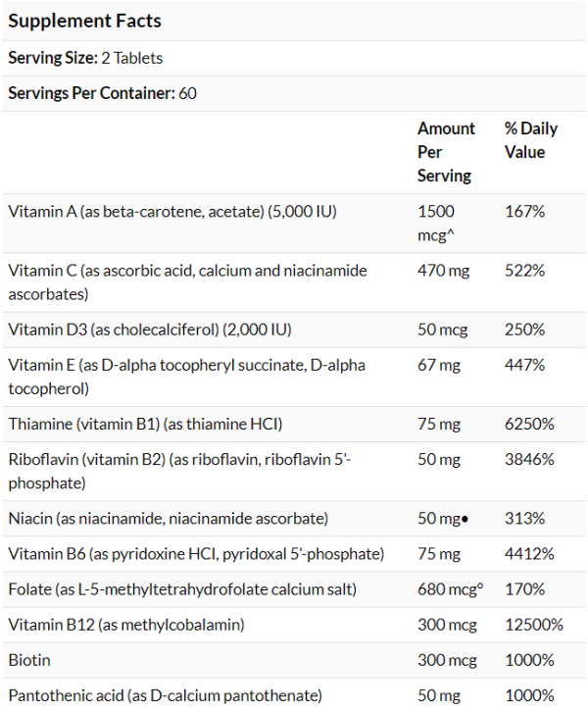Click the % Daily Value column header
Screen dimensions: 588x712
click(531, 140)
